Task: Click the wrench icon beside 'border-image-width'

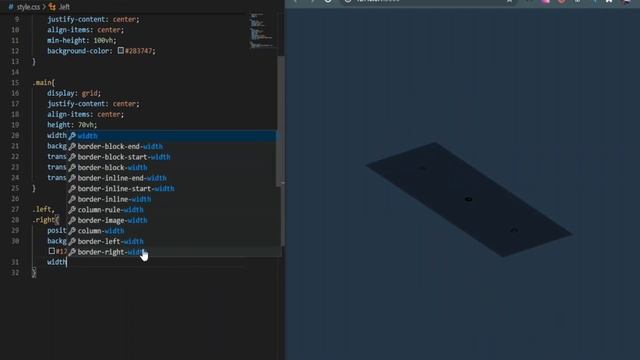Action: 72,220
